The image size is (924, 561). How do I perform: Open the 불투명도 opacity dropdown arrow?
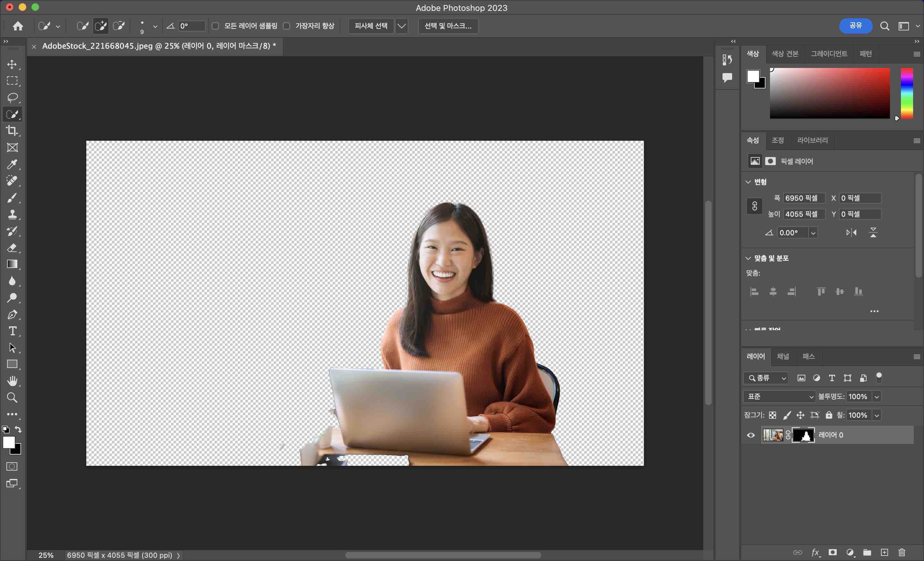point(877,397)
